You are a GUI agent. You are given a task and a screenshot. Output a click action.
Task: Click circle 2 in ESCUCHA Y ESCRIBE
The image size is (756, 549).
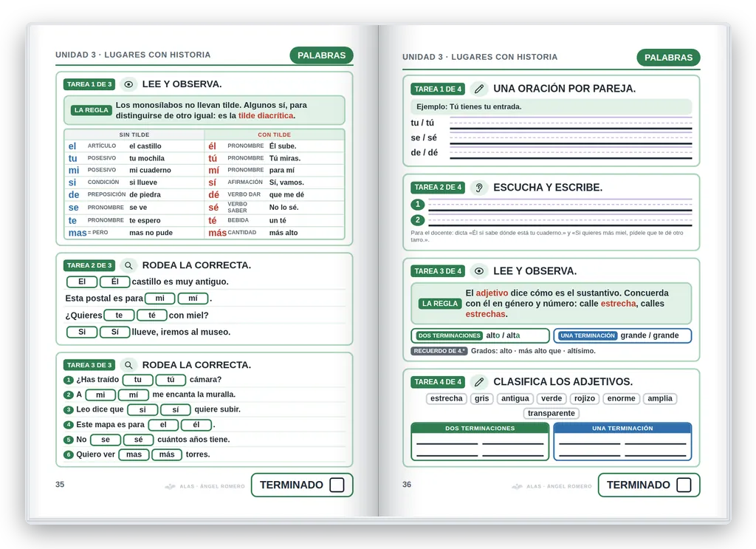[x=418, y=220]
